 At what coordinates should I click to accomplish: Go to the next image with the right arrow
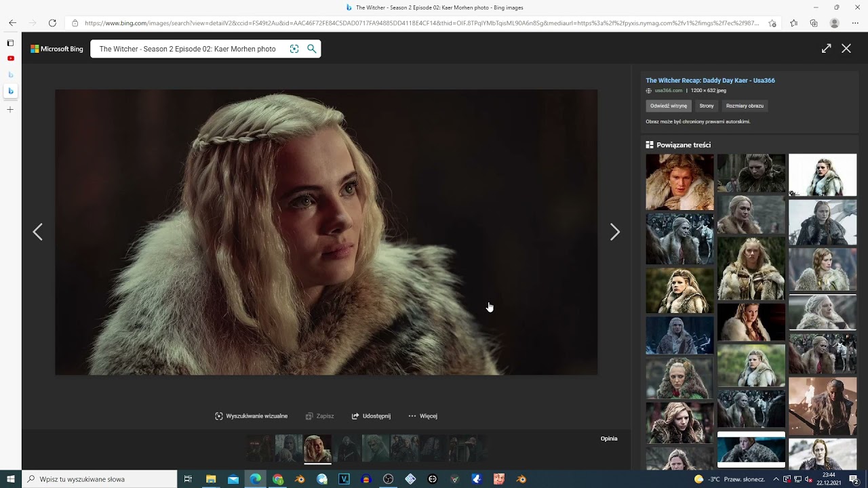tap(614, 232)
